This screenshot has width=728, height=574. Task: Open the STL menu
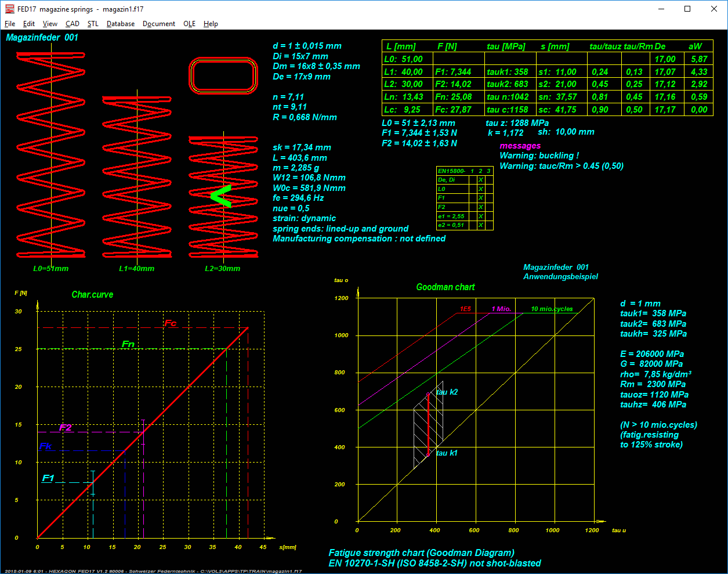click(x=93, y=24)
